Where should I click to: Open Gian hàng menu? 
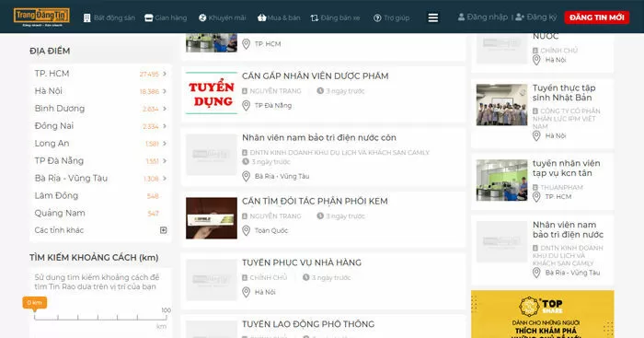click(x=166, y=17)
